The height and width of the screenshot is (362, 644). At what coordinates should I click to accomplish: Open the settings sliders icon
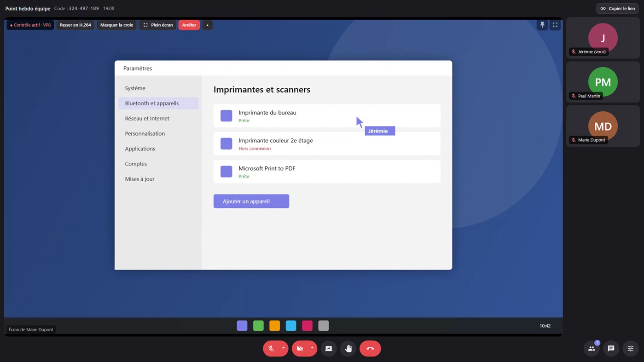[631, 349]
